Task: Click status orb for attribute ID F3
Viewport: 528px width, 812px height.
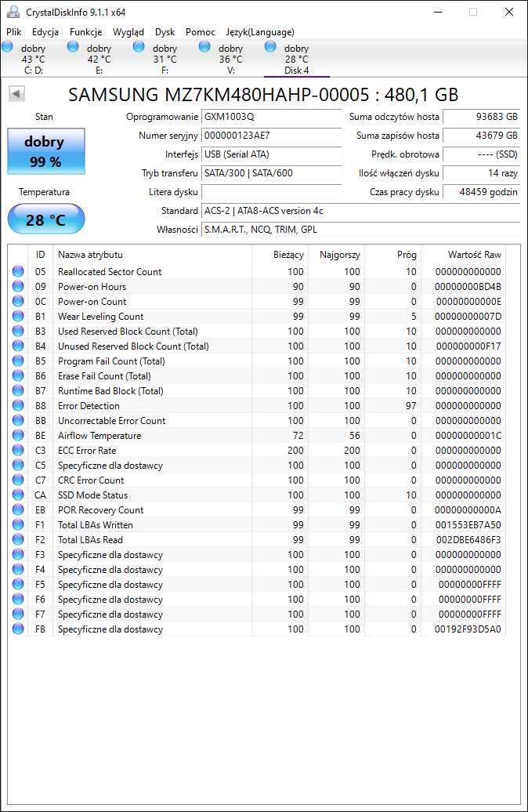Action: coord(18,554)
